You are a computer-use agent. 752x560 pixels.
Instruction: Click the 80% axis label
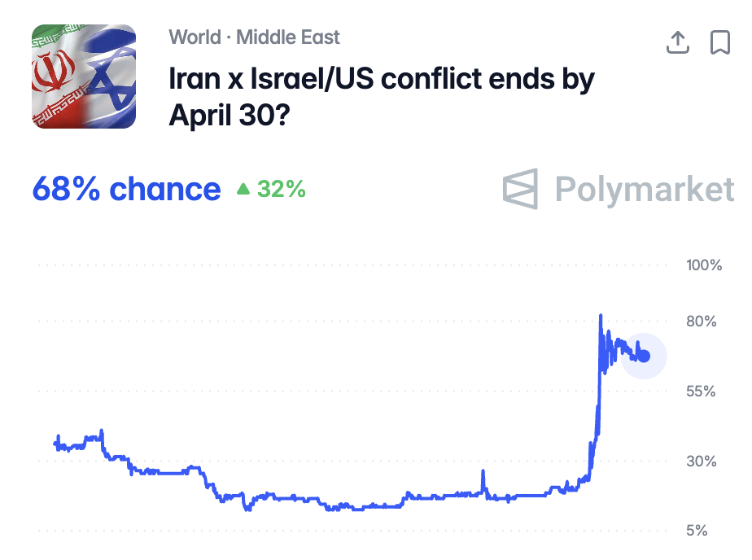click(701, 322)
